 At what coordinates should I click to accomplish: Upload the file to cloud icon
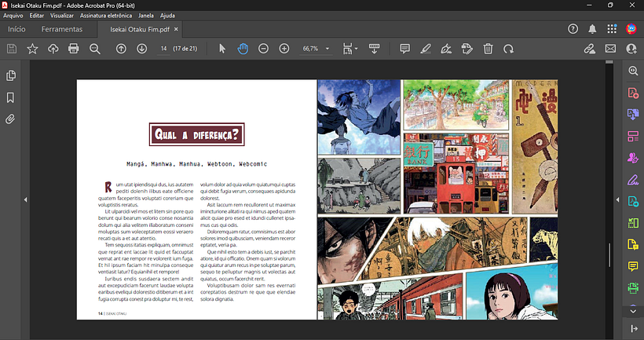tap(53, 49)
